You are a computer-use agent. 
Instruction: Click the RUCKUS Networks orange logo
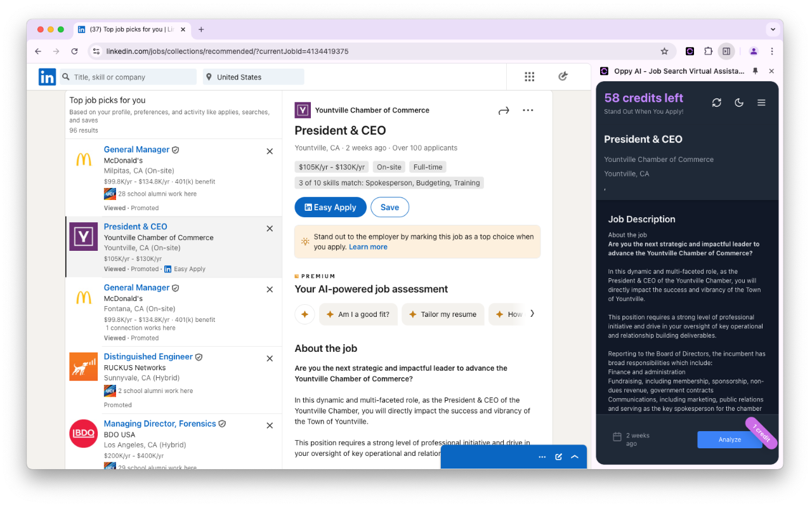pos(84,366)
